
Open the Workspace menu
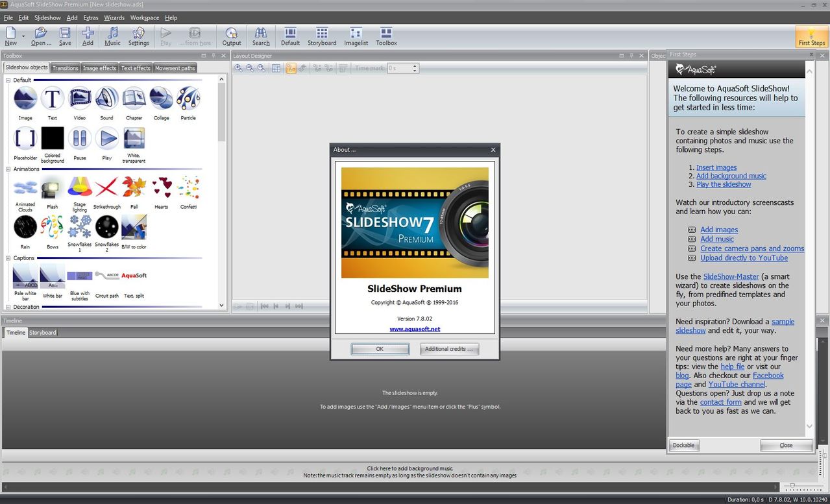point(145,18)
